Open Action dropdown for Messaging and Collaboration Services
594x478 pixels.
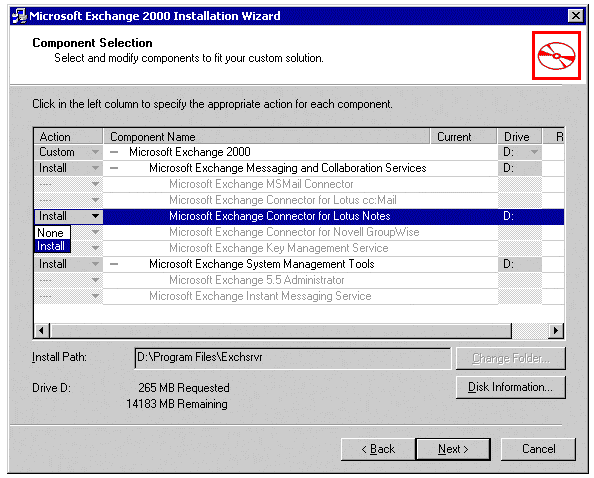95,168
